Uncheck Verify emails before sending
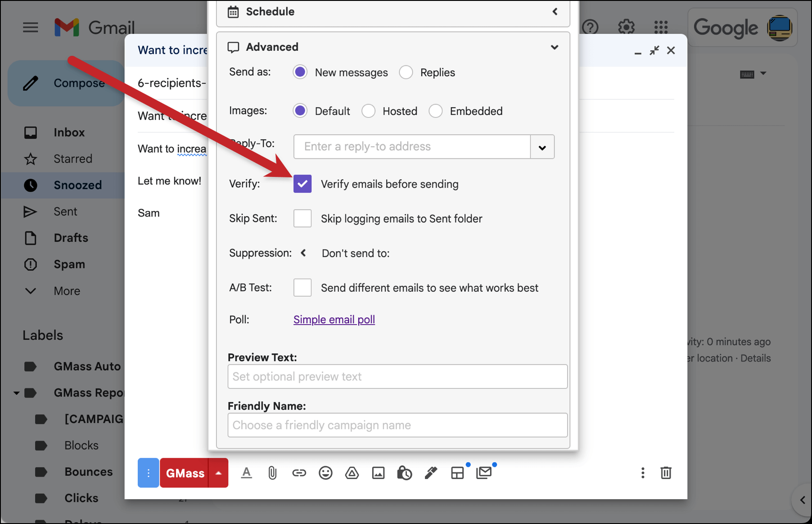This screenshot has width=812, height=524. click(302, 184)
